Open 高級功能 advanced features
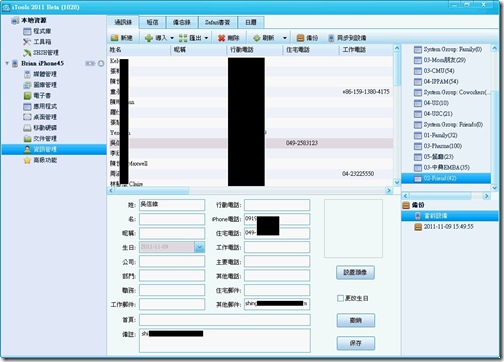Image resolution: width=504 pixels, height=362 pixels. pyautogui.click(x=41, y=160)
